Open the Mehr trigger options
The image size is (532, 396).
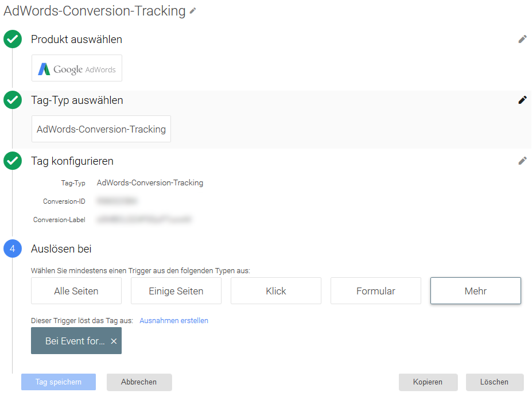click(x=476, y=291)
